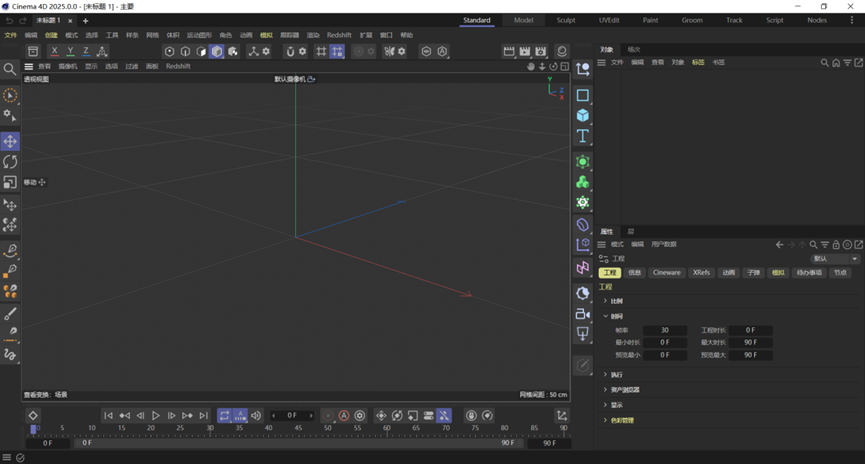Open the 创建 menu
This screenshot has height=464, width=865.
51,35
